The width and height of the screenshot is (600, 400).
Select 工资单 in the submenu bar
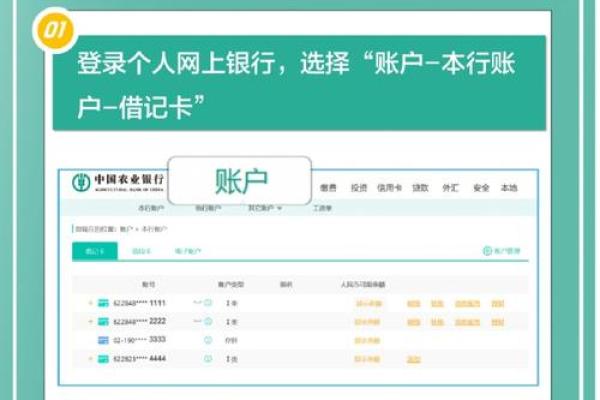click(322, 208)
